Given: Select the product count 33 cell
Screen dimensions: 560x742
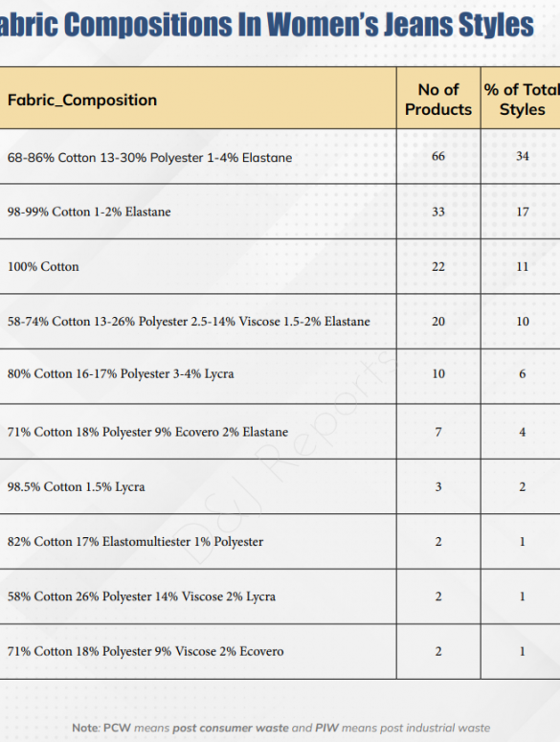Looking at the screenshot, I should (x=438, y=212).
